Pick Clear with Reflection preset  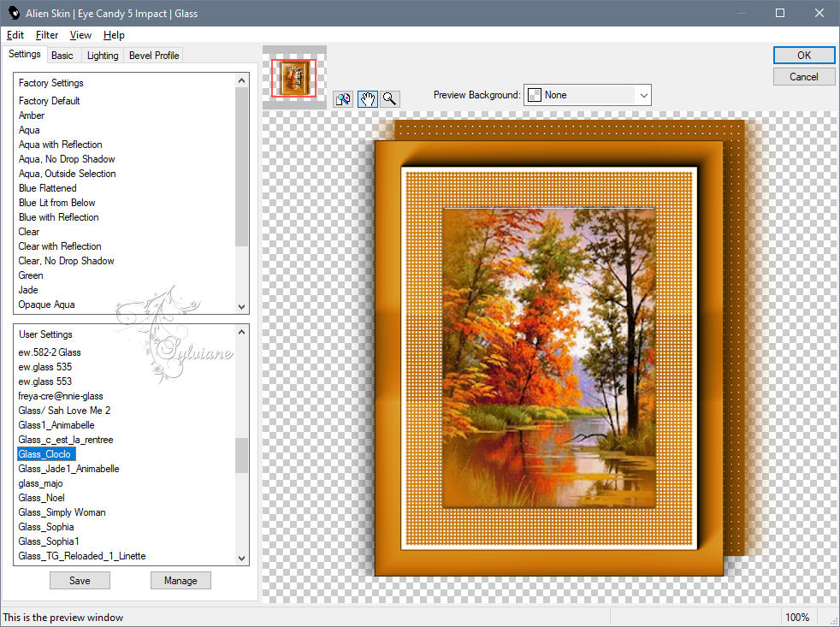(x=60, y=246)
